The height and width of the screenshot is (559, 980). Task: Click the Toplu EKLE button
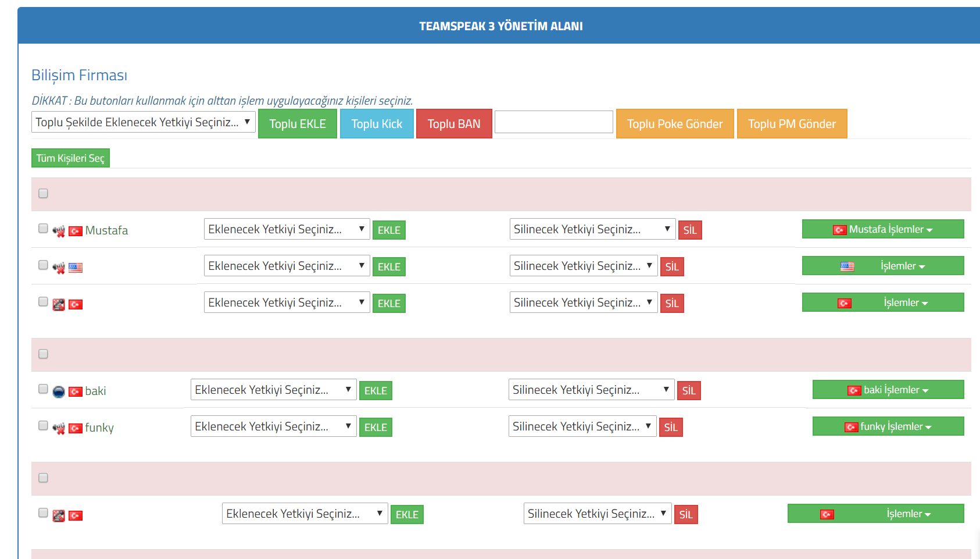point(298,124)
